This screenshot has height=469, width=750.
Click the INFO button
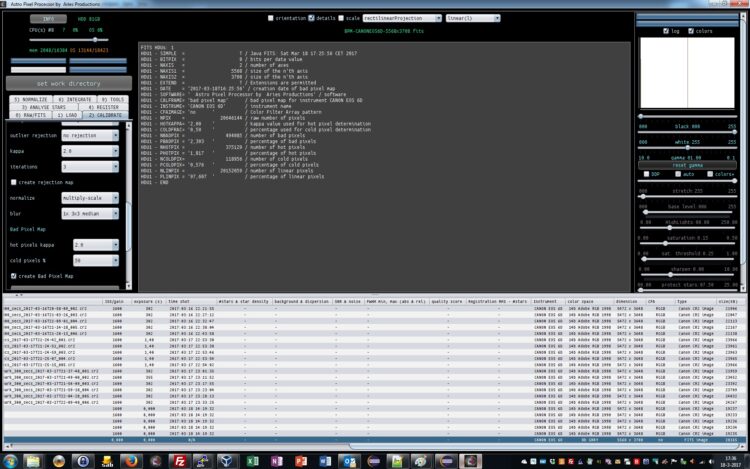tap(48, 19)
